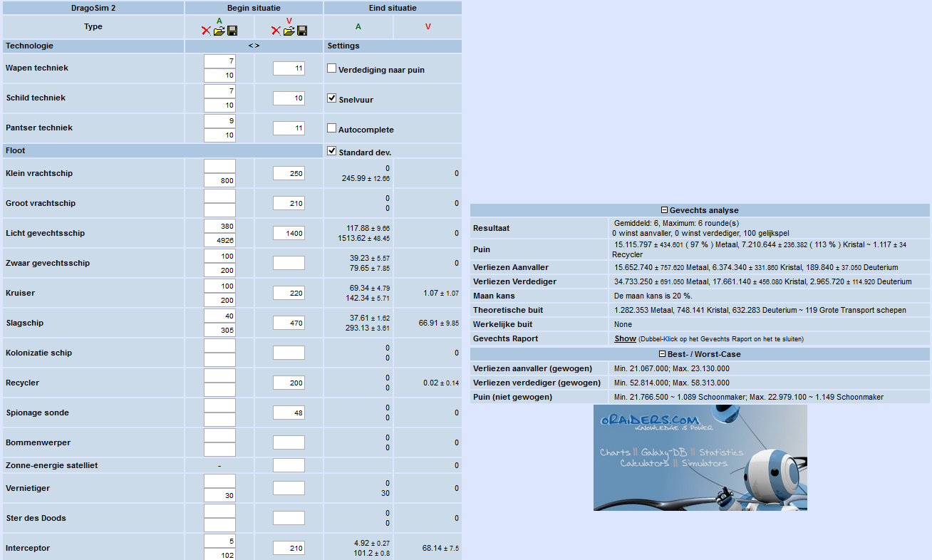This screenshot has width=932, height=560.
Task: Click empty defender Kolonizatie schip field
Action: [289, 353]
